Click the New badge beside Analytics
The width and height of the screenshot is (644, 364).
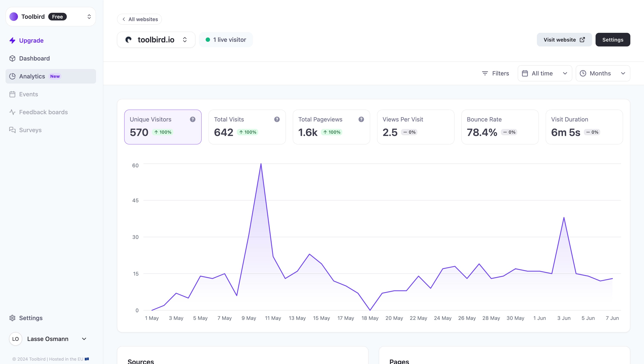coord(55,76)
